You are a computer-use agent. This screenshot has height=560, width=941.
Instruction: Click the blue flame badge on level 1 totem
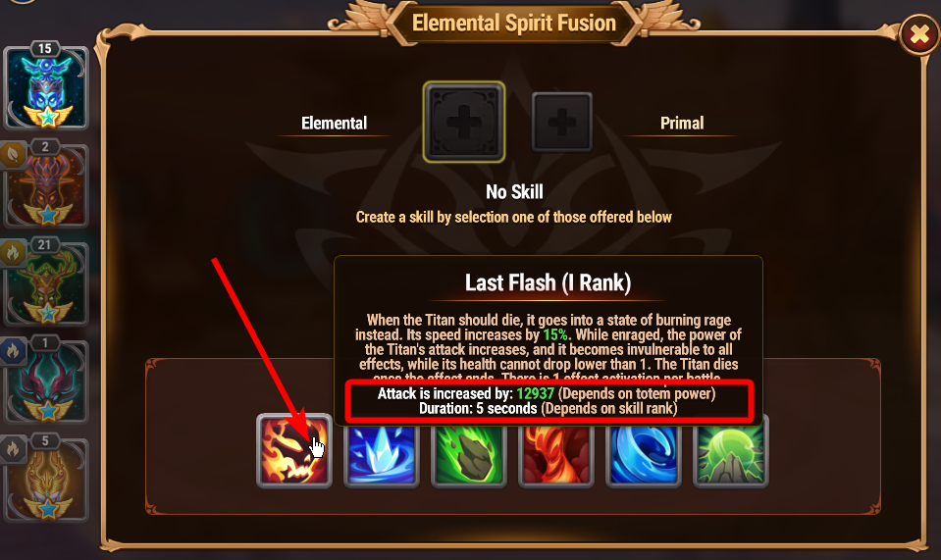13,351
